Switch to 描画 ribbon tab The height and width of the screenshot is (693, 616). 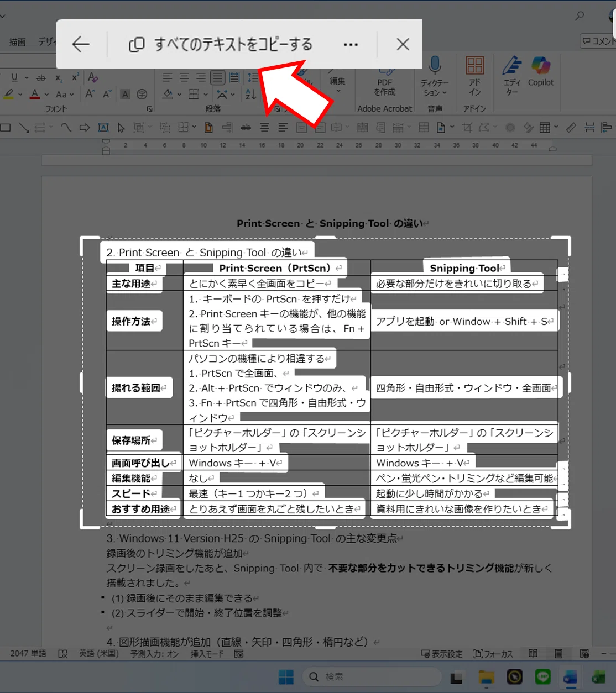[17, 42]
